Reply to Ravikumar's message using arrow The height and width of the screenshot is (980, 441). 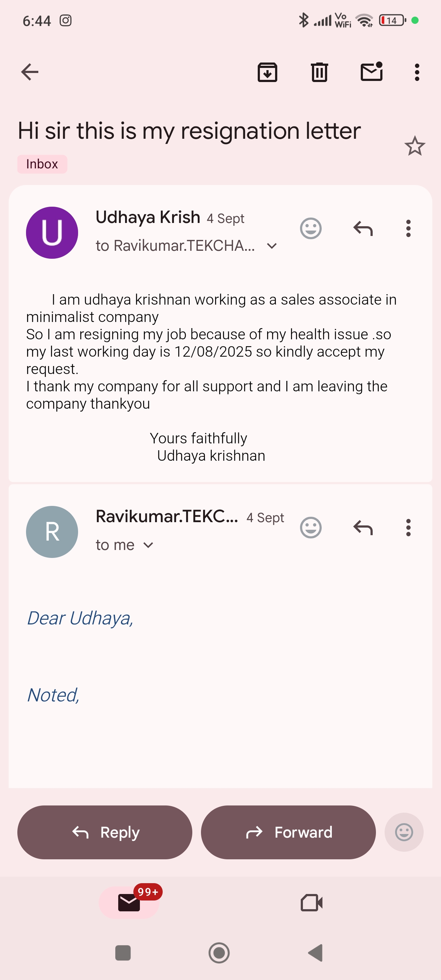click(363, 528)
